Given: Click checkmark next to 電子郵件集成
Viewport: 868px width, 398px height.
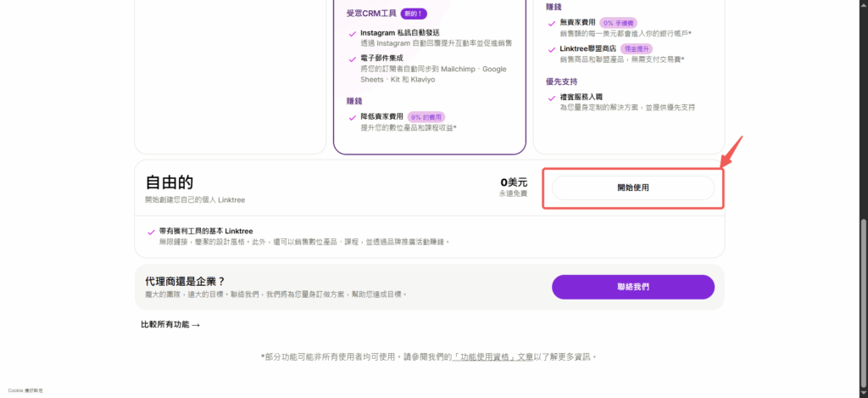Looking at the screenshot, I should click(x=352, y=59).
